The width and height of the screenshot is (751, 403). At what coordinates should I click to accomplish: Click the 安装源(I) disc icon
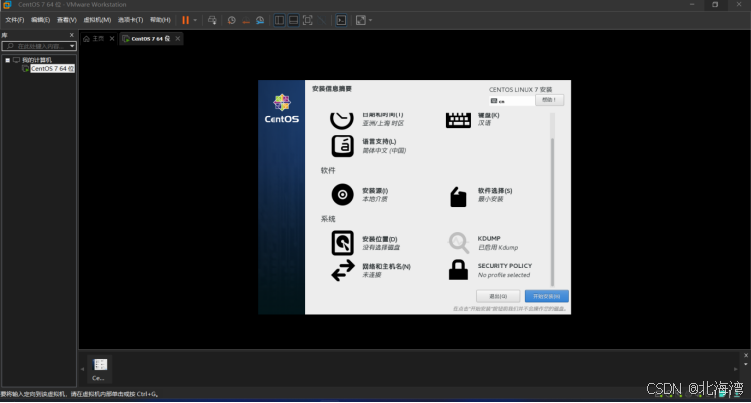pos(342,195)
